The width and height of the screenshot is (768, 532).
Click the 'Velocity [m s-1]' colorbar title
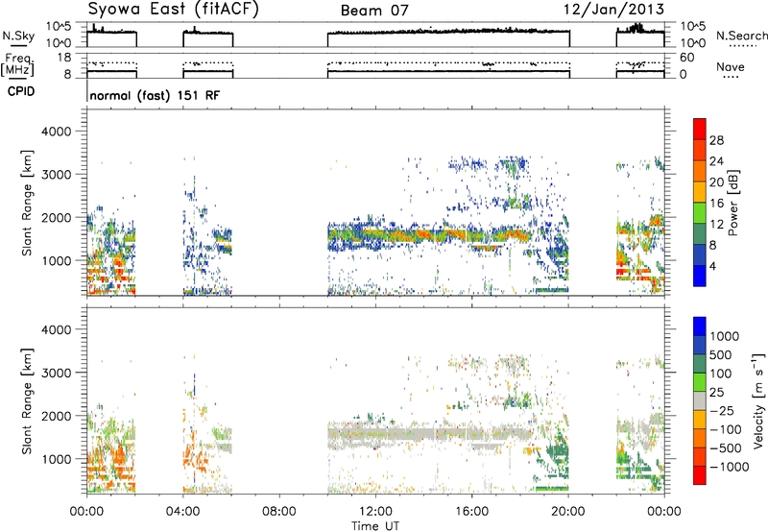coord(758,400)
